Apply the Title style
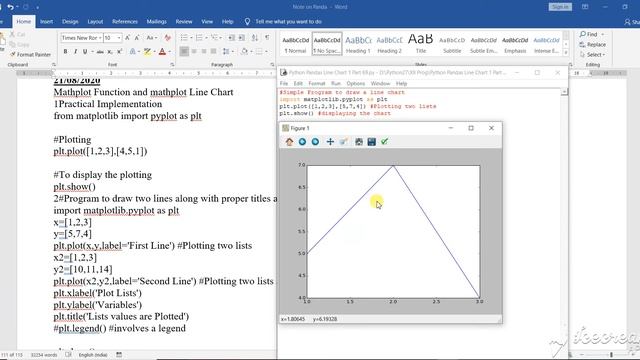 (420, 44)
